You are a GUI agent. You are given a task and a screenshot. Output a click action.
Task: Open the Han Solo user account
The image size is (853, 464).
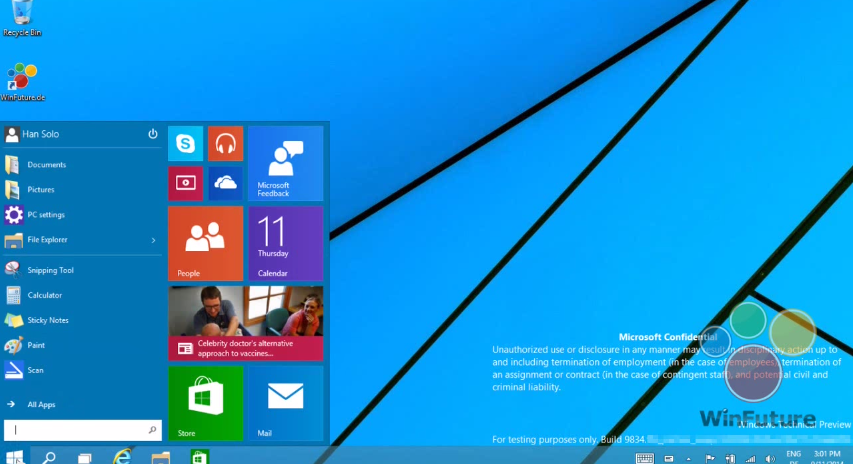point(32,134)
